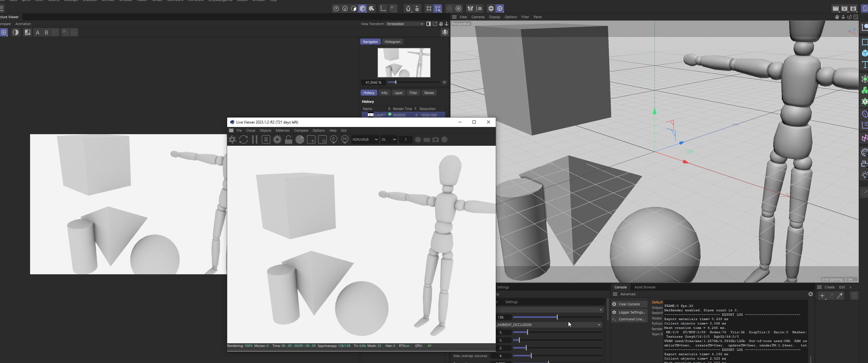
Task: Enable the focus picker (F) icon
Action: 334,139
